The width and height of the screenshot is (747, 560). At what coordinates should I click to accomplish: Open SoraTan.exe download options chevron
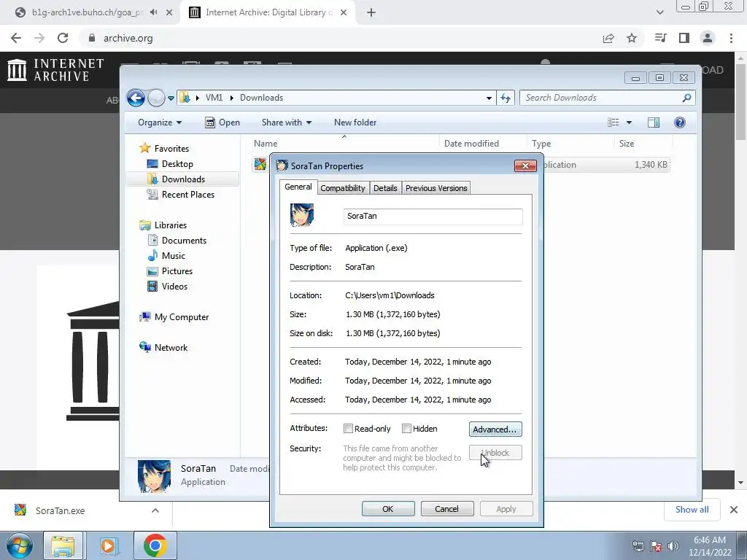pos(155,510)
